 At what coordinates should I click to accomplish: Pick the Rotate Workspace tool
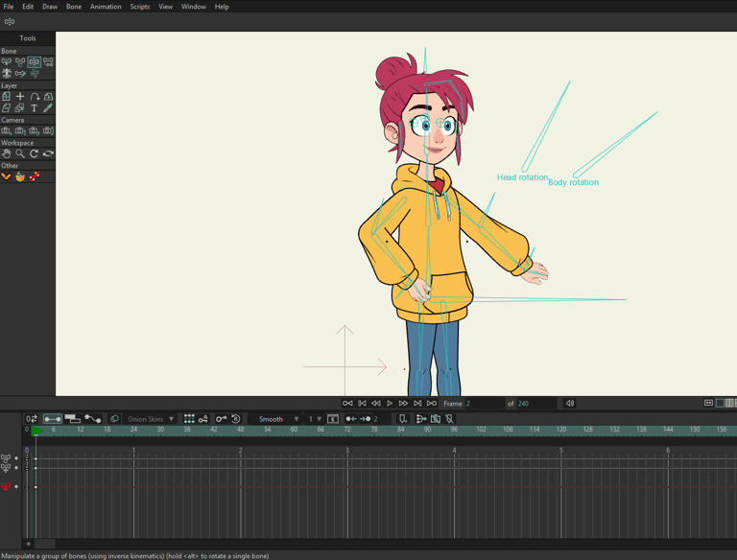35,153
